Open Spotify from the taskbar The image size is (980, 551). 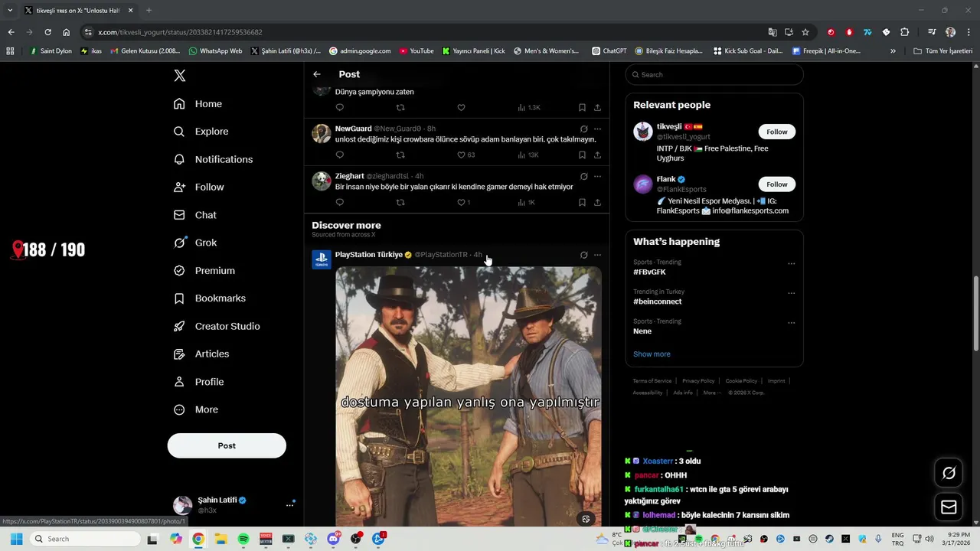point(243,539)
